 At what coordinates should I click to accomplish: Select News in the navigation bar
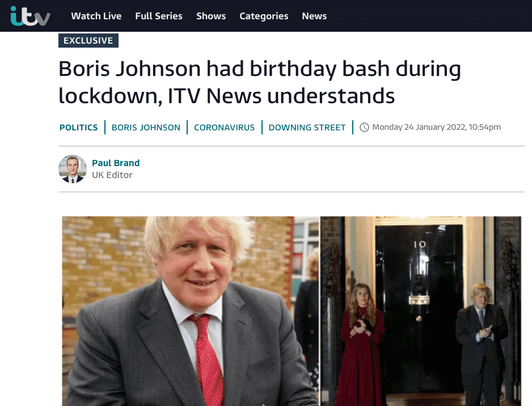point(314,16)
